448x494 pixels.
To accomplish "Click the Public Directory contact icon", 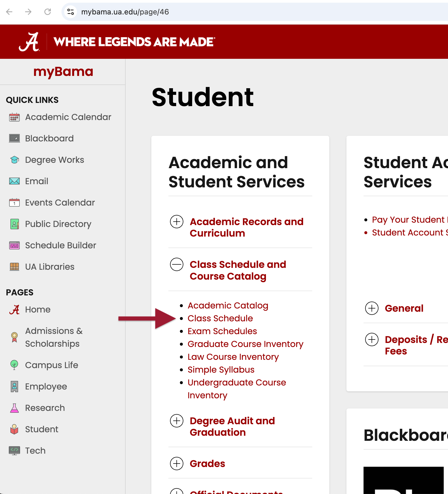I will coord(14,224).
